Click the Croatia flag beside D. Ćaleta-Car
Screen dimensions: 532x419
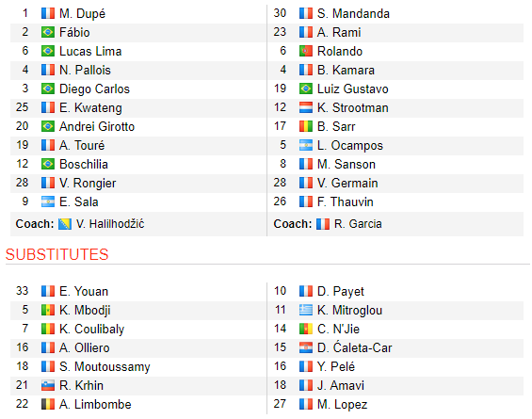pos(306,347)
